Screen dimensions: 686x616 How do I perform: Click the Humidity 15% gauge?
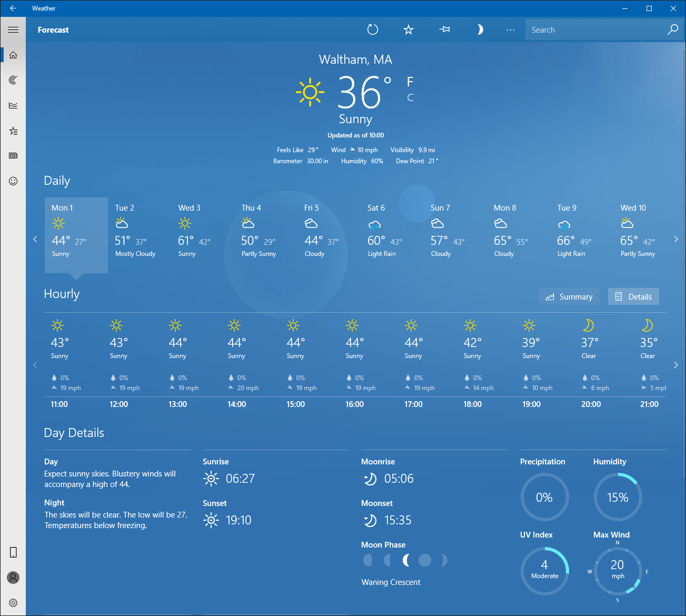(x=618, y=497)
